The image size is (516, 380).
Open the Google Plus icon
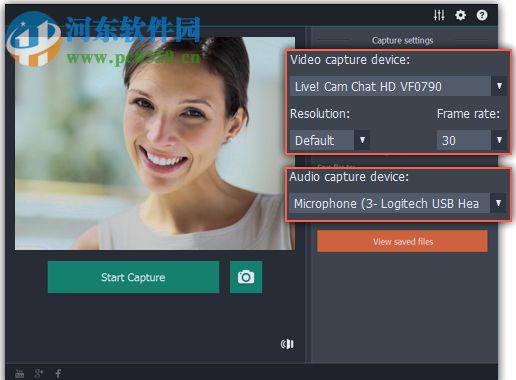coord(39,374)
